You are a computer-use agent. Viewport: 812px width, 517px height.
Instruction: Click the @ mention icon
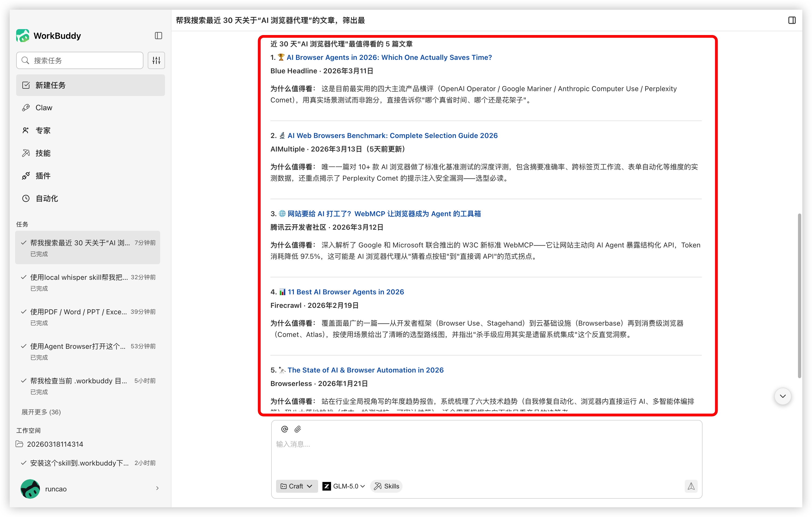(284, 429)
